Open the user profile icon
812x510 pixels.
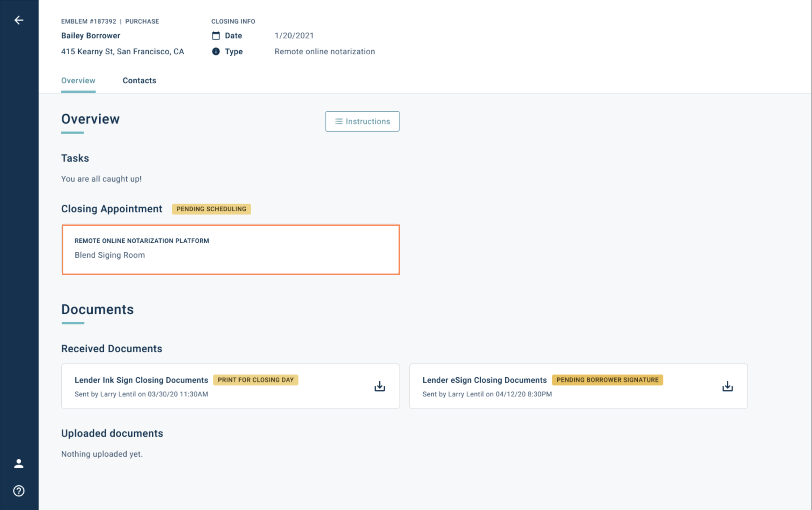(19, 464)
